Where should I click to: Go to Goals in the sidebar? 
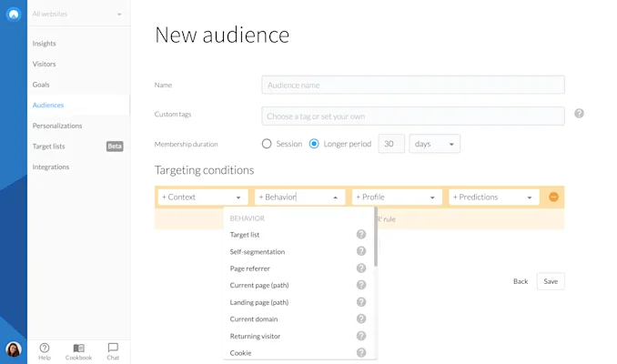point(41,85)
